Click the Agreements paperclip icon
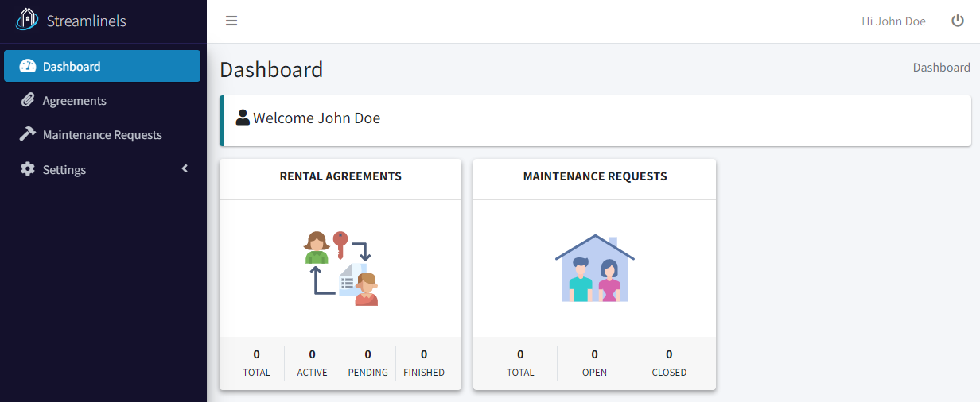This screenshot has height=402, width=980. pos(28,100)
